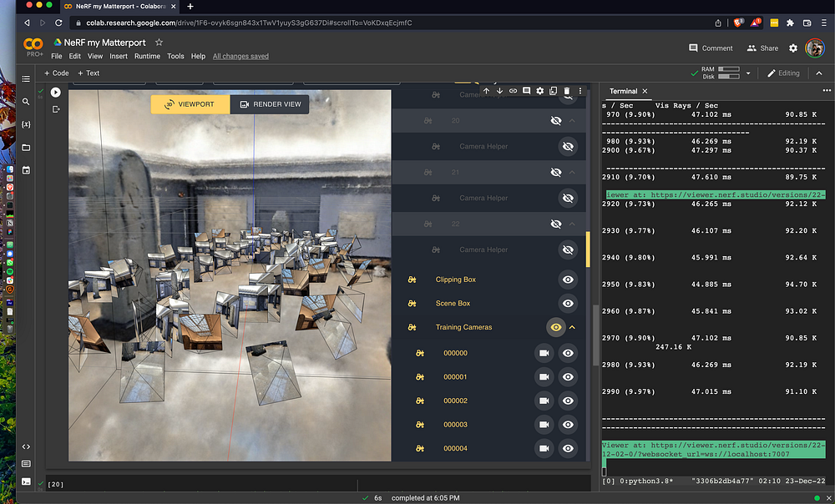Collapse the Training Cameras group
The image size is (835, 504).
(573, 327)
